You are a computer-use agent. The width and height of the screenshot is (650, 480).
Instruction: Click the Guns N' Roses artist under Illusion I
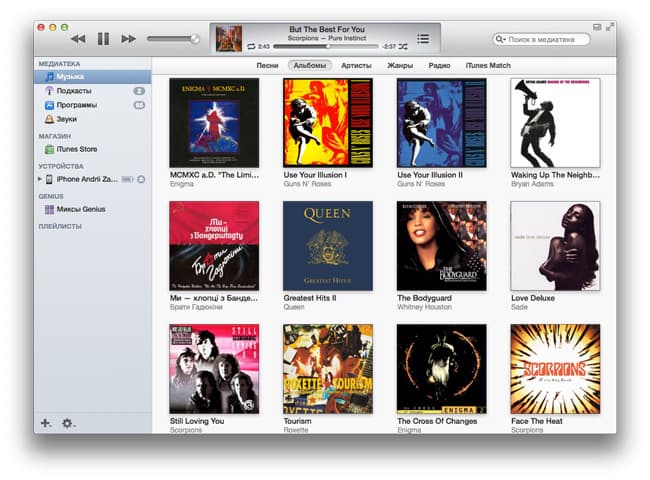(307, 184)
